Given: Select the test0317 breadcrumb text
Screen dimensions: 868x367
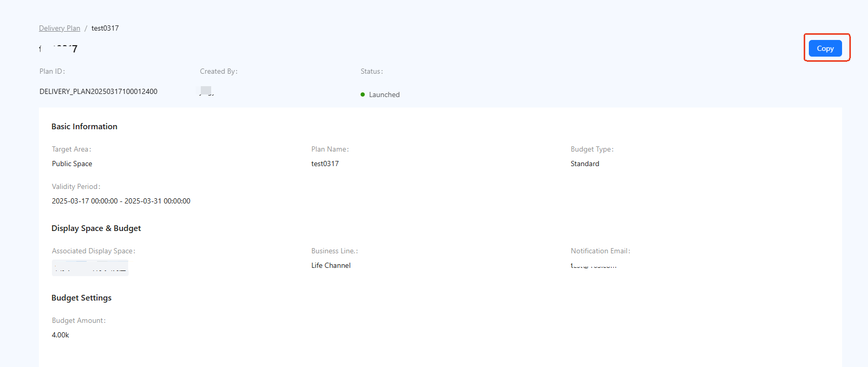Looking at the screenshot, I should [105, 28].
